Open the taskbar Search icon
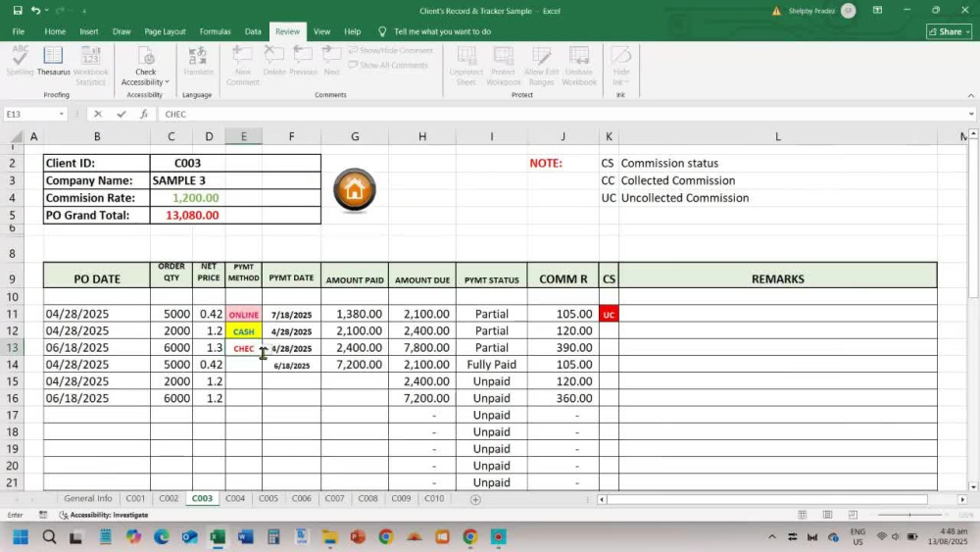The image size is (980, 552). click(x=49, y=537)
